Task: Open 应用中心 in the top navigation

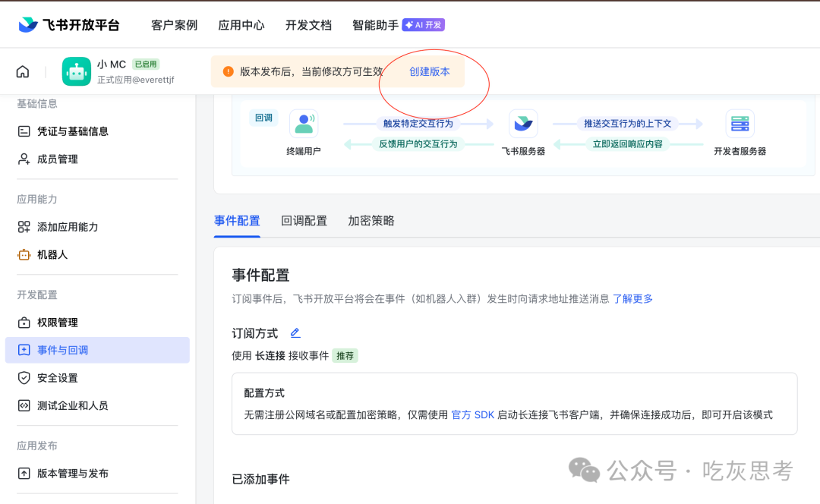Action: (x=241, y=25)
